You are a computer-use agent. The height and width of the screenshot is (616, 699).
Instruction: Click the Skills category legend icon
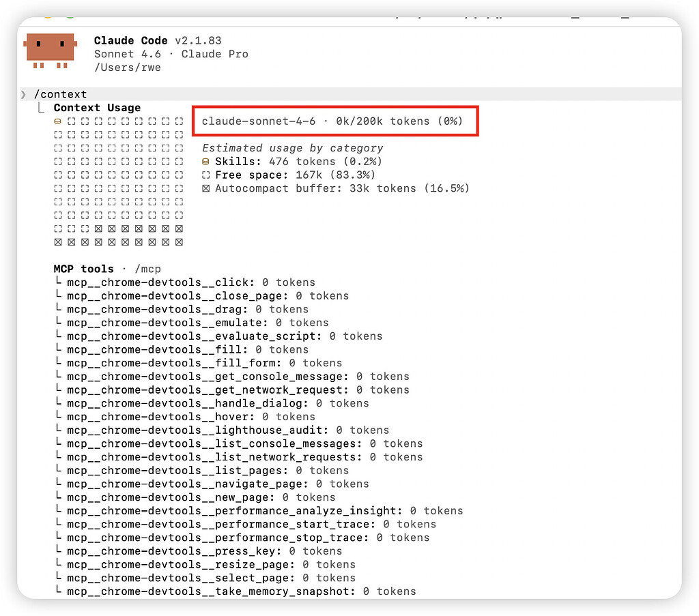click(205, 162)
